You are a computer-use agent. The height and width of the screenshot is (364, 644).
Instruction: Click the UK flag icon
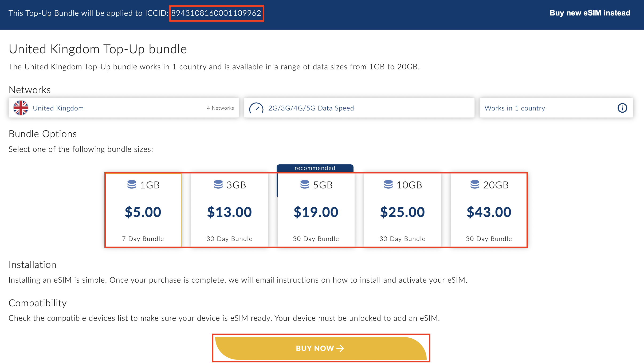point(21,108)
